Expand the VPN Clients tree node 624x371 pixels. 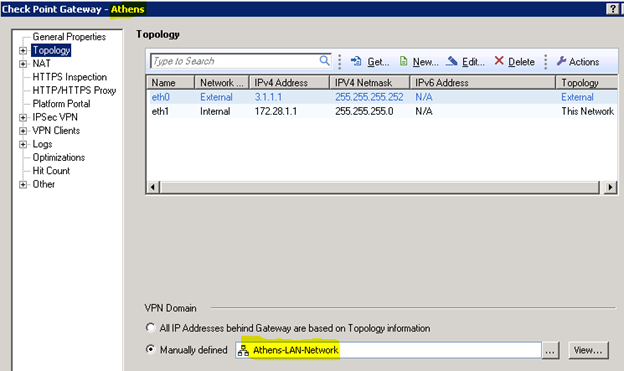[x=23, y=131]
